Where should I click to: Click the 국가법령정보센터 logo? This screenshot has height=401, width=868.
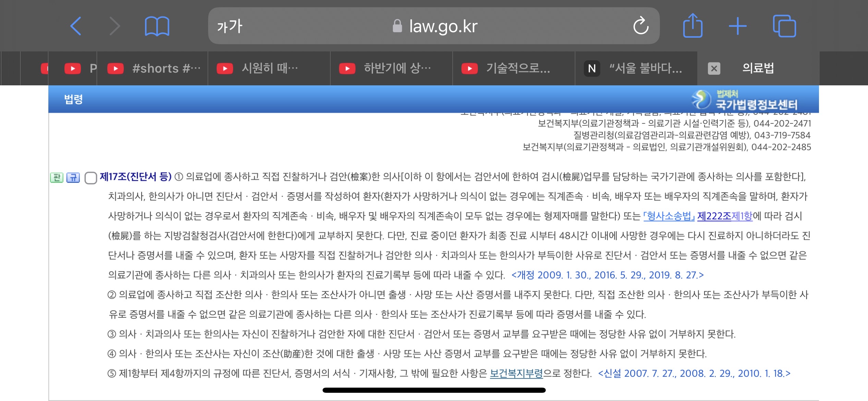click(744, 100)
